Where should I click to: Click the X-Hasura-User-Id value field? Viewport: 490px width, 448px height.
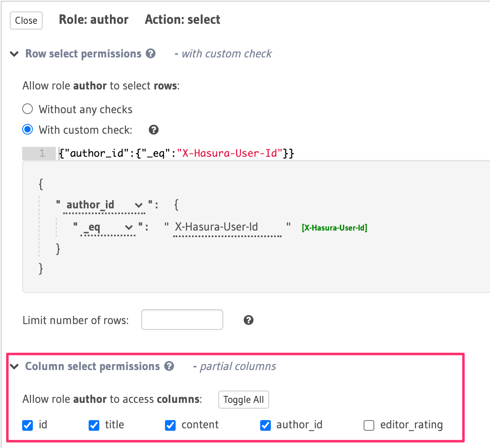click(x=227, y=227)
